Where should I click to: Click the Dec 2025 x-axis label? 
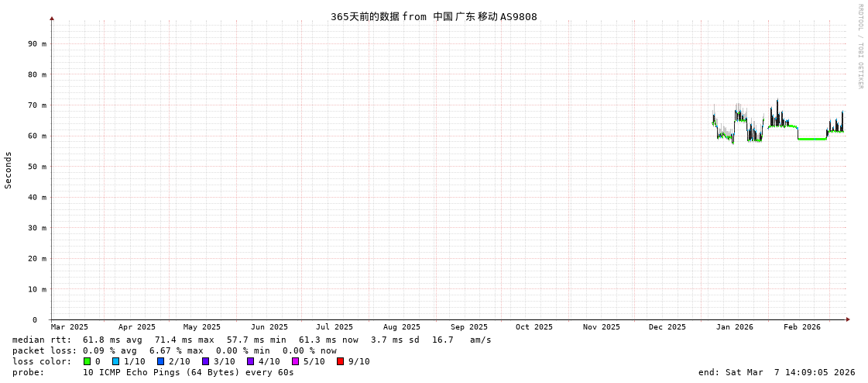(x=667, y=327)
